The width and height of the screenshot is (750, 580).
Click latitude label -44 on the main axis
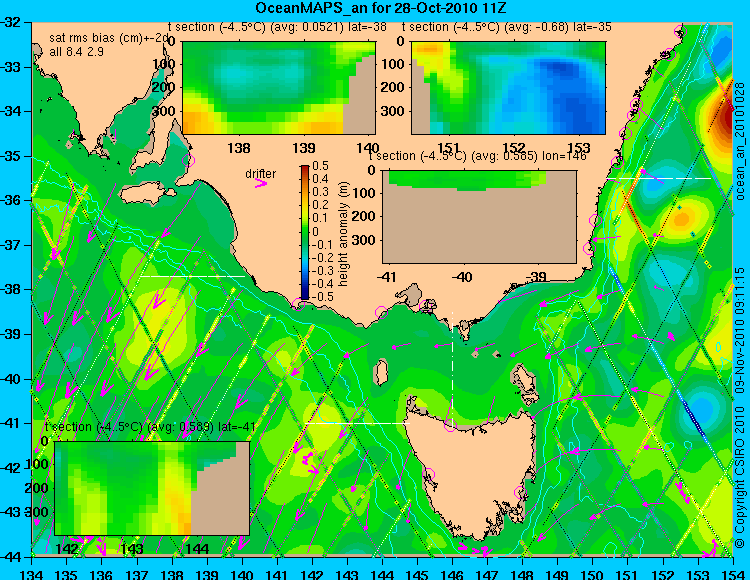[11, 557]
